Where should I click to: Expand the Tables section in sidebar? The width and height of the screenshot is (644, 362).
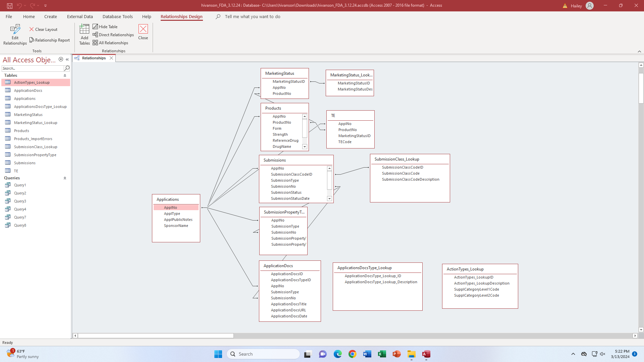[x=65, y=75]
